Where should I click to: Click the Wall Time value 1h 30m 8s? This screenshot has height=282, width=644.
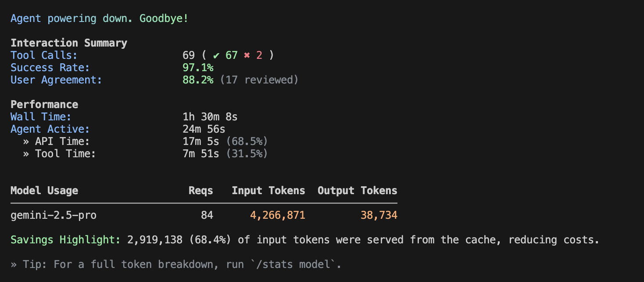point(210,117)
